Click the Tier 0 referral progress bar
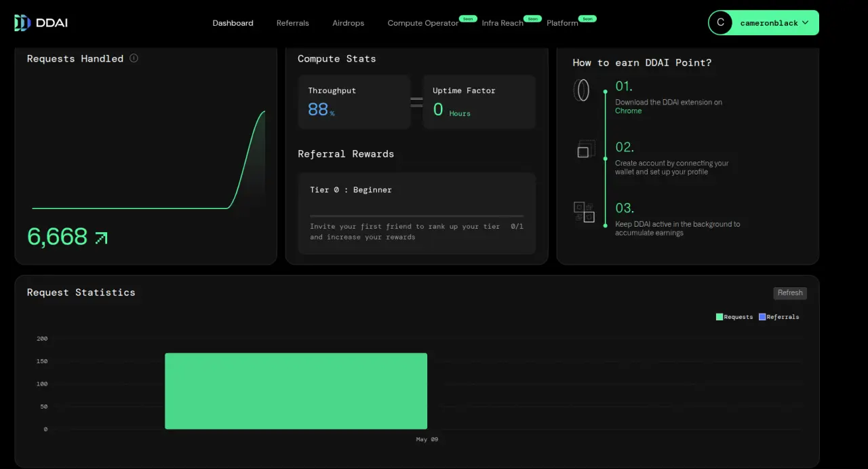Image resolution: width=868 pixels, height=469 pixels. click(416, 216)
